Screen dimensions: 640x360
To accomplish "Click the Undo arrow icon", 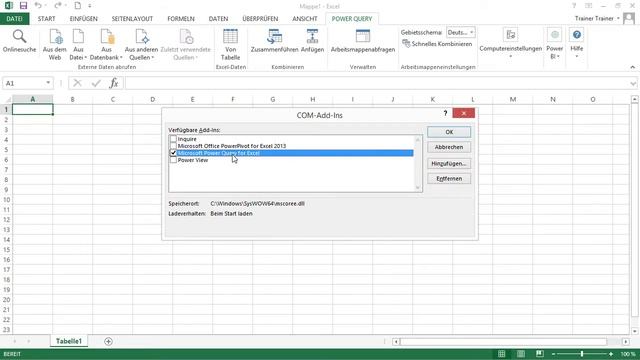I will pyautogui.click(x=38, y=6).
